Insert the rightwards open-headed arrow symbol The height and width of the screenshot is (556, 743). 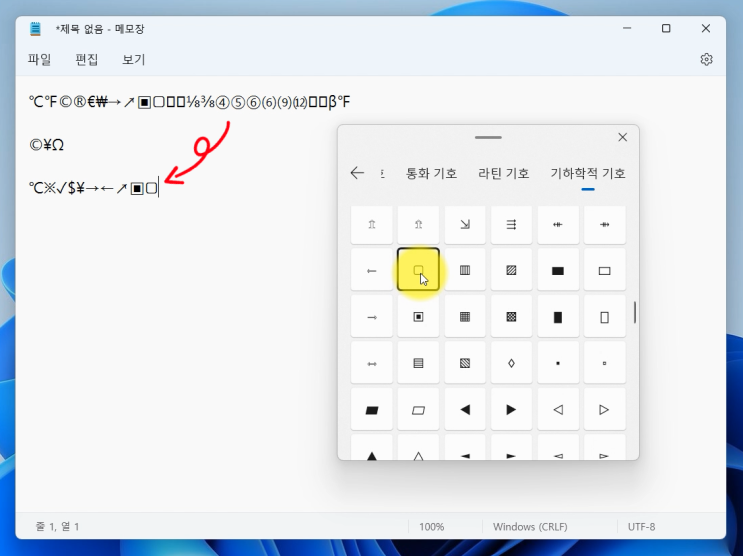click(x=372, y=317)
